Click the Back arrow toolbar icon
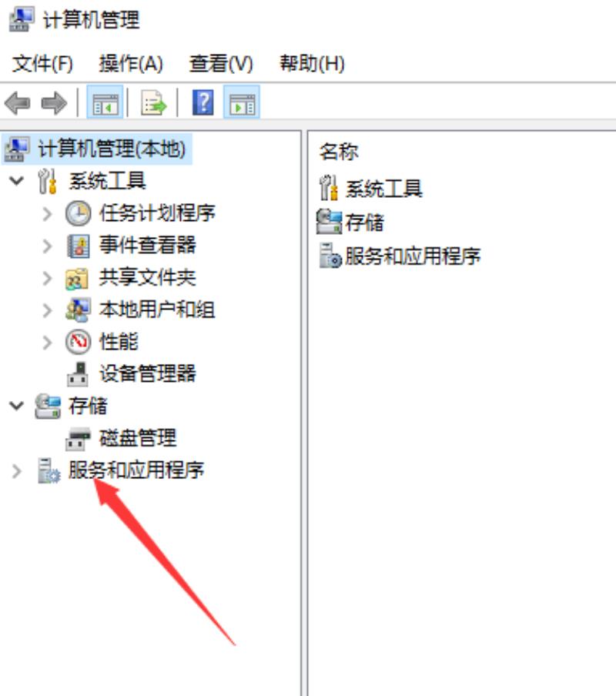This screenshot has height=696, width=616. pyautogui.click(x=17, y=103)
